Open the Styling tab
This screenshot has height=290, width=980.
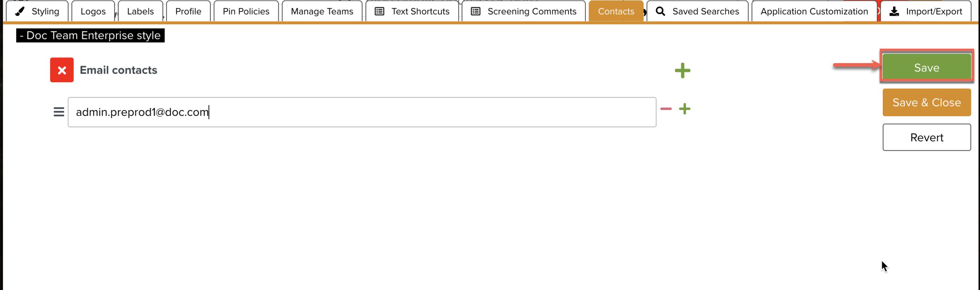click(x=37, y=11)
